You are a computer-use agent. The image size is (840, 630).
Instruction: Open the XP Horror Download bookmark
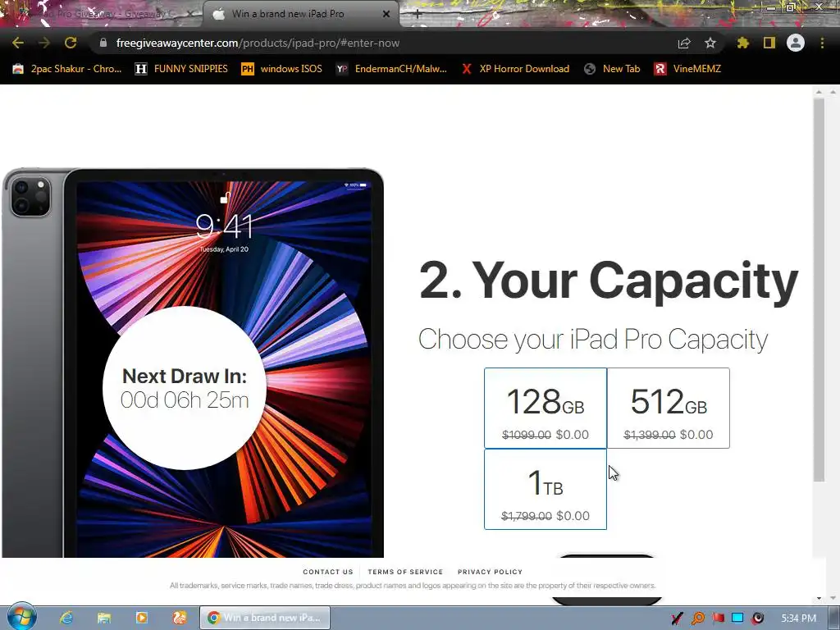[515, 69]
